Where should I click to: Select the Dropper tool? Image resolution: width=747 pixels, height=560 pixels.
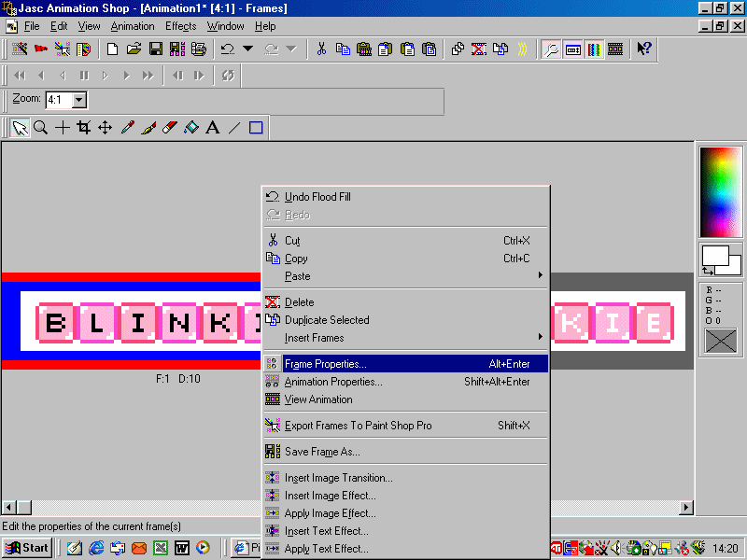(127, 128)
